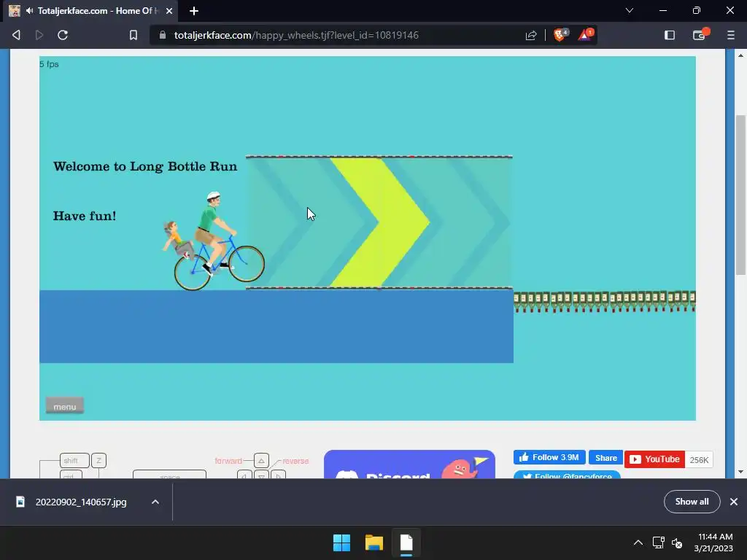This screenshot has height=560, width=747.
Task: Open a new tab with the plus button
Action: [194, 11]
